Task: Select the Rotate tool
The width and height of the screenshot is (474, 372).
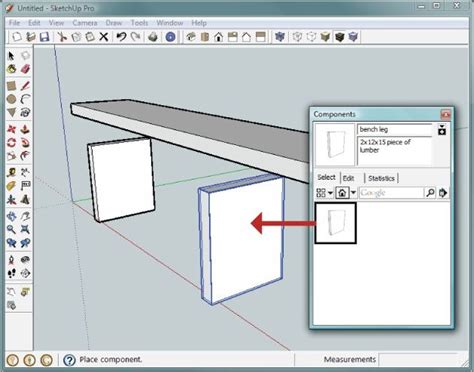Action: click(11, 143)
